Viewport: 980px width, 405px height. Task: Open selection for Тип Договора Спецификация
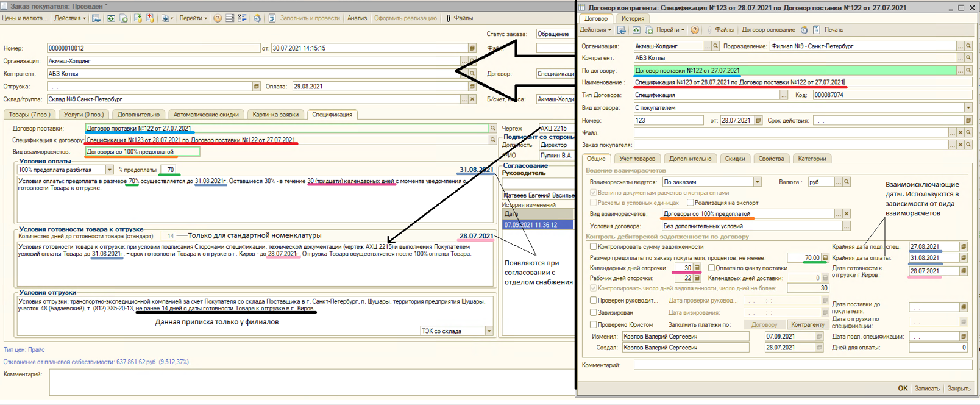(784, 95)
